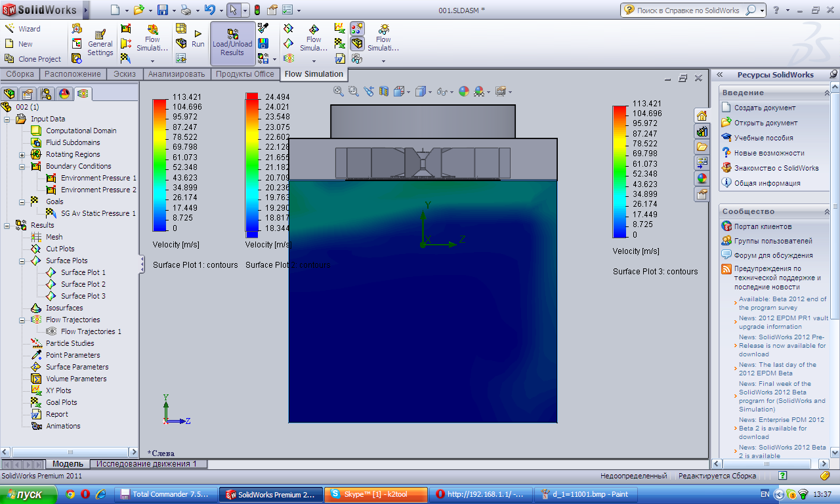
Task: Open General Settings
Action: (100, 43)
